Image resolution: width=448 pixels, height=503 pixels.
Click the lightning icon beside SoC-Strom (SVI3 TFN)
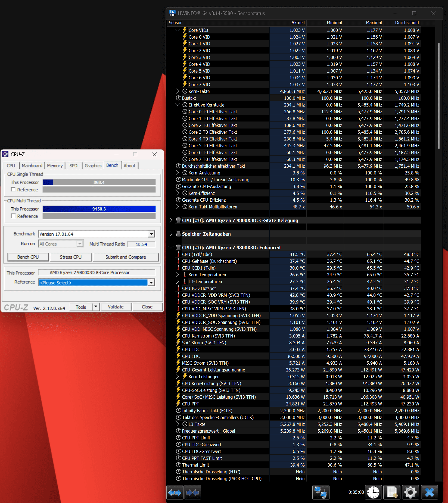tap(178, 342)
